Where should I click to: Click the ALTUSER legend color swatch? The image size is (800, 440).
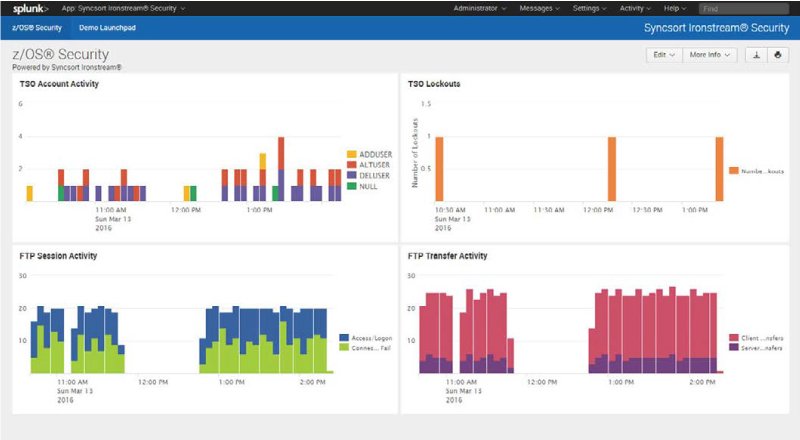tap(352, 165)
